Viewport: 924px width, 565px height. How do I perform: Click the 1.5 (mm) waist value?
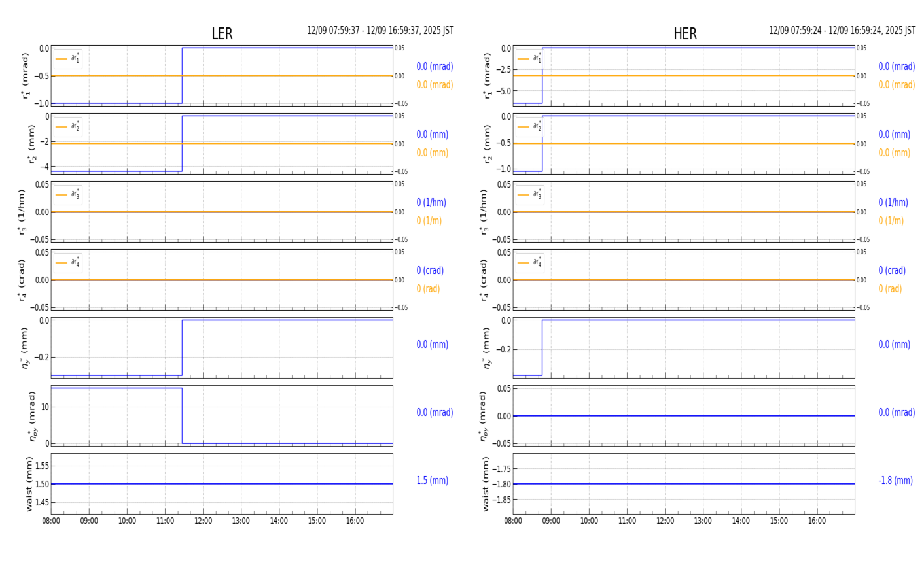click(433, 481)
